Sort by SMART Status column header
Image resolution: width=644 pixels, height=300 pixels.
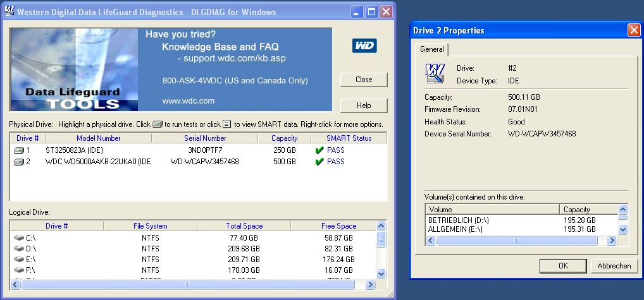pyautogui.click(x=349, y=138)
